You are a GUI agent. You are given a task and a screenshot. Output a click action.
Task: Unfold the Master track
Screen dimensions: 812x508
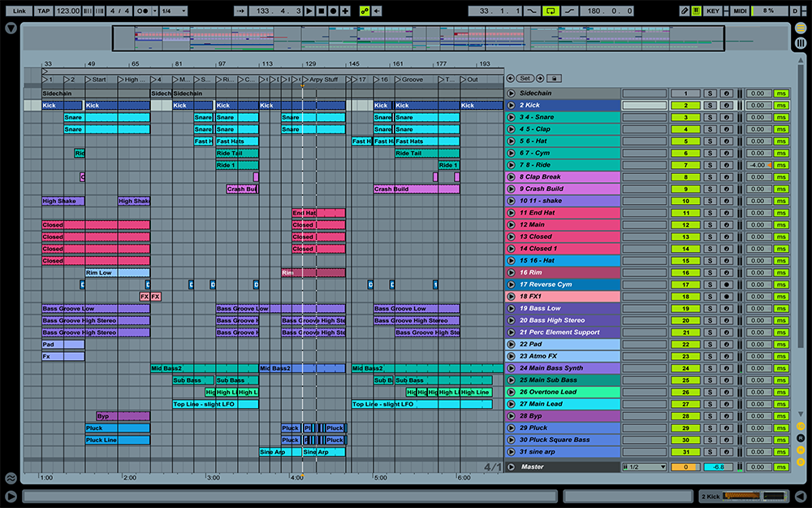point(511,467)
